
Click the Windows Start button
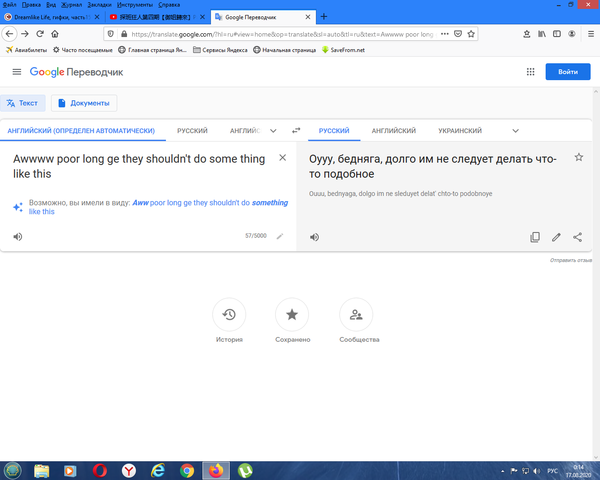click(x=12, y=470)
